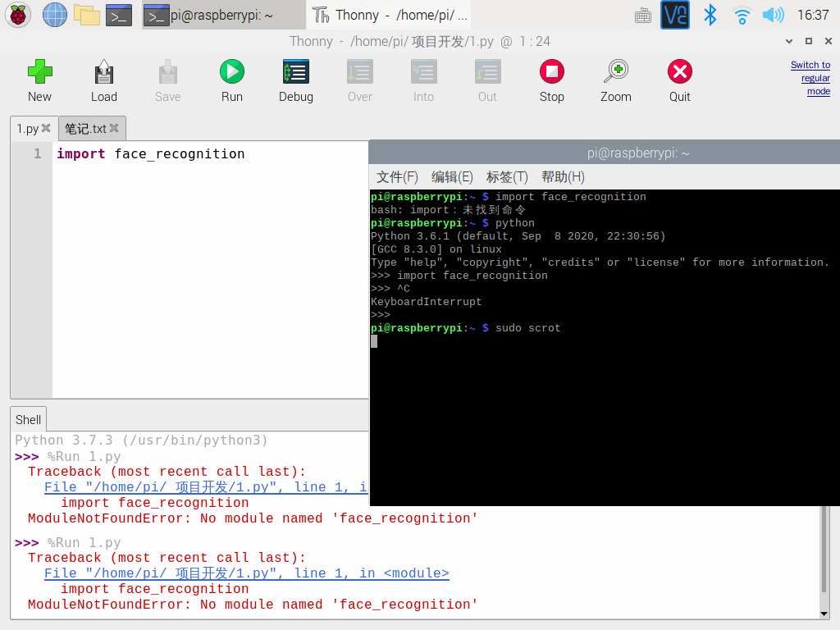
Task: Start the Debug tool
Action: [295, 72]
